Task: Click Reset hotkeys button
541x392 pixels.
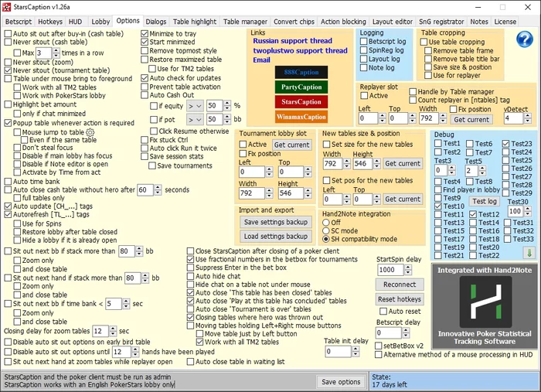Action: [400, 299]
